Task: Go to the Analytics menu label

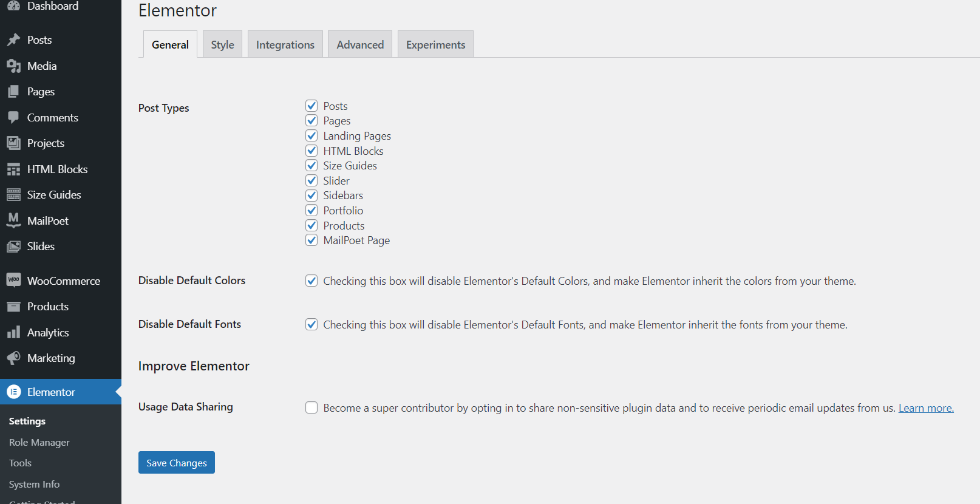Action: tap(48, 333)
